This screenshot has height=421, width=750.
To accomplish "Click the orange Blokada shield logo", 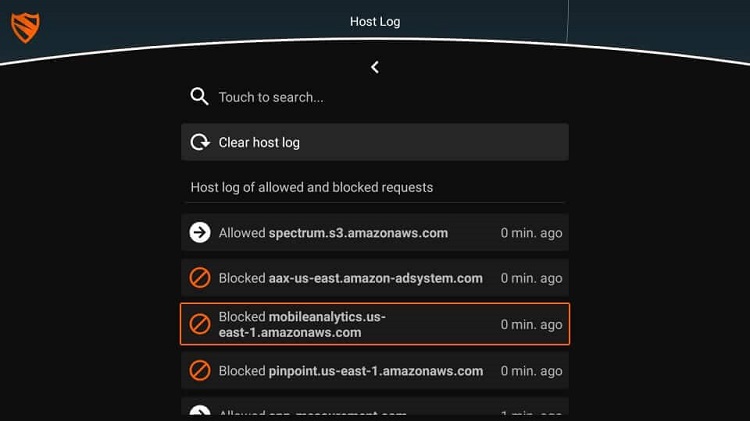I will [x=25, y=28].
